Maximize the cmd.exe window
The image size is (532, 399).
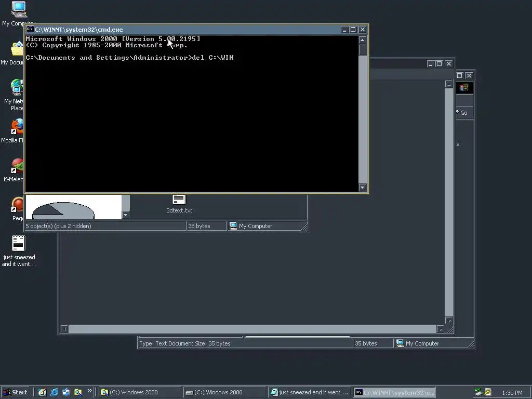353,30
